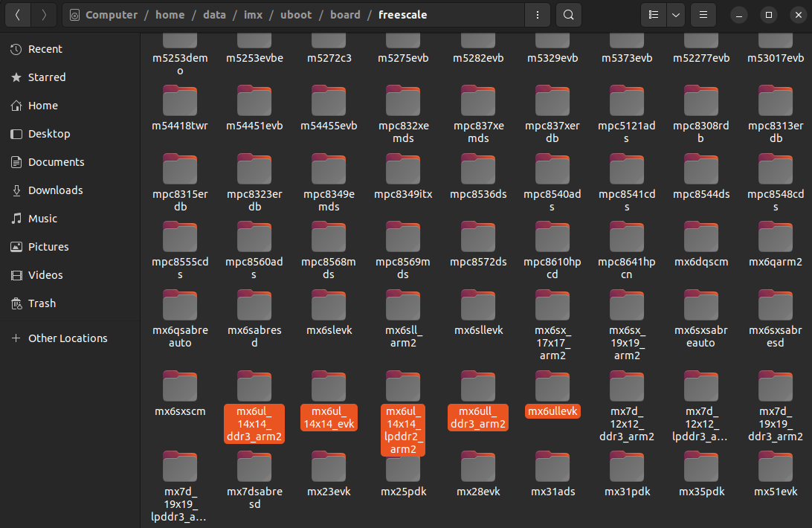Open the path bar options menu
The image size is (812, 528).
(x=538, y=15)
